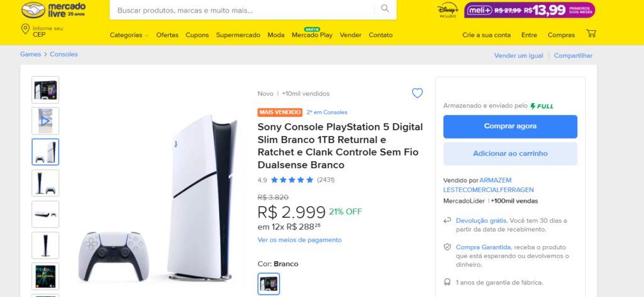Click the search magnifying glass icon

click(x=385, y=9)
